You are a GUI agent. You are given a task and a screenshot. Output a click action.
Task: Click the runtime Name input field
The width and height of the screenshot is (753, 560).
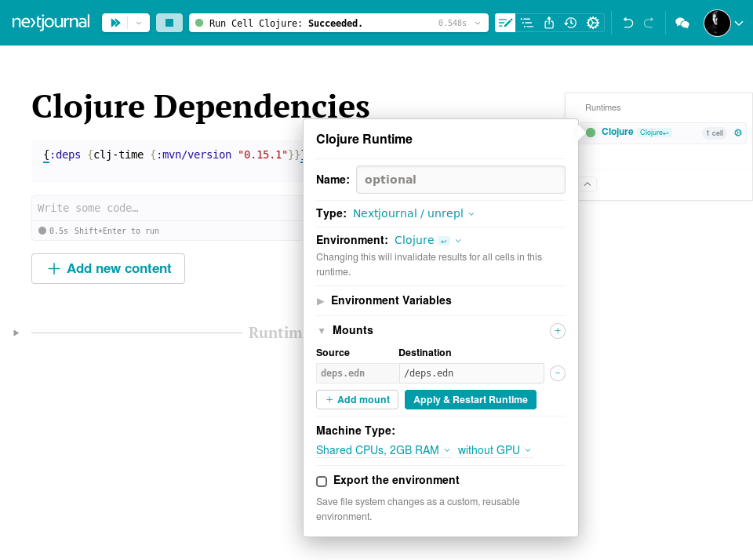tap(460, 180)
